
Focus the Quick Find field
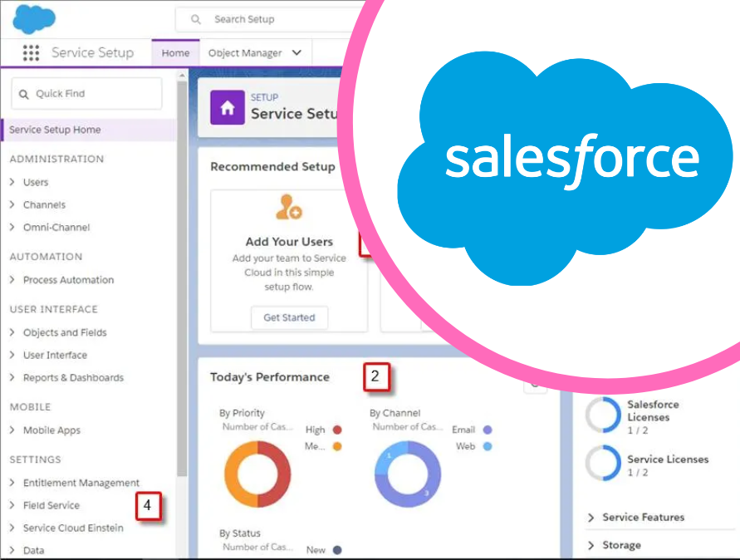click(87, 94)
